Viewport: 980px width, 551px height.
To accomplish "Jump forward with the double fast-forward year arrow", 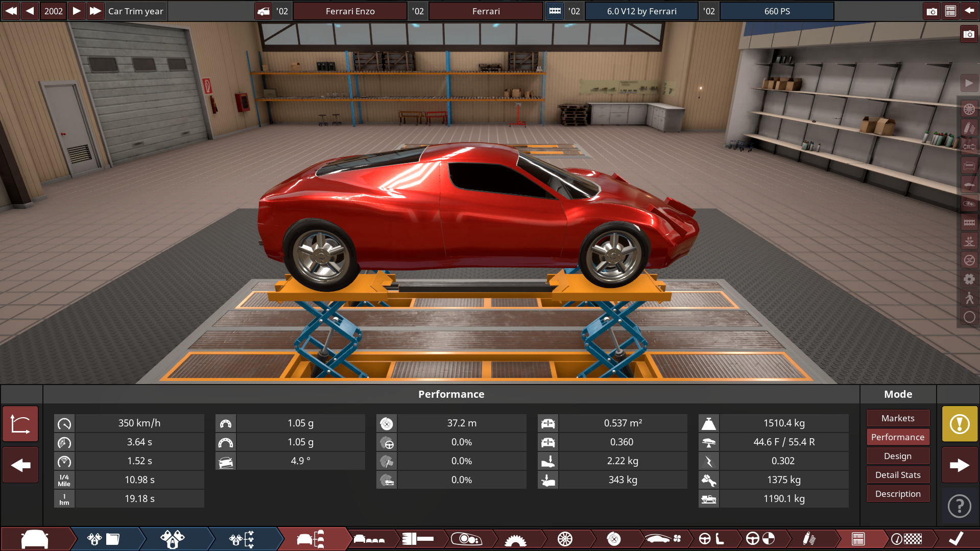I will (x=95, y=11).
